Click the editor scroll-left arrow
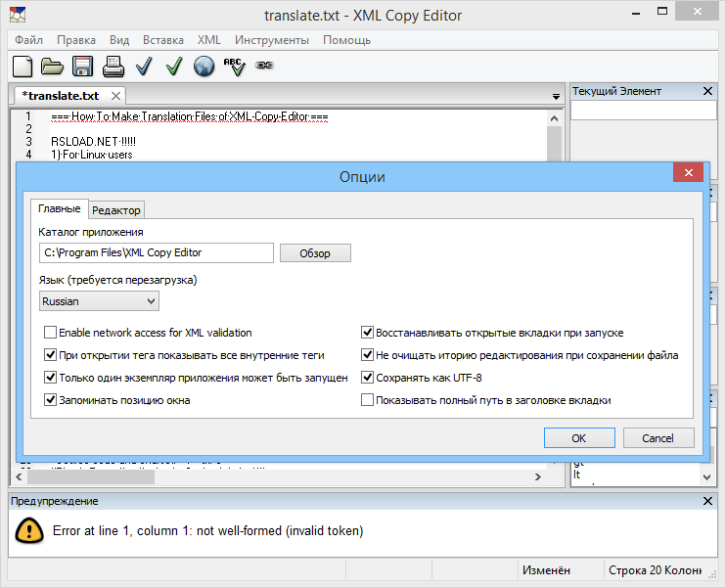Viewport: 726px width, 588px height. click(19, 476)
